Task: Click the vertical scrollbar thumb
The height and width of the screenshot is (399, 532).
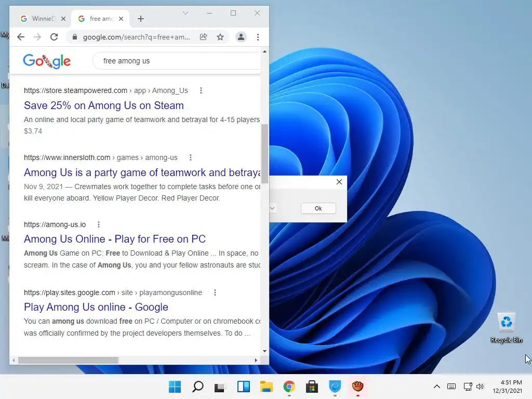Action: (264, 154)
